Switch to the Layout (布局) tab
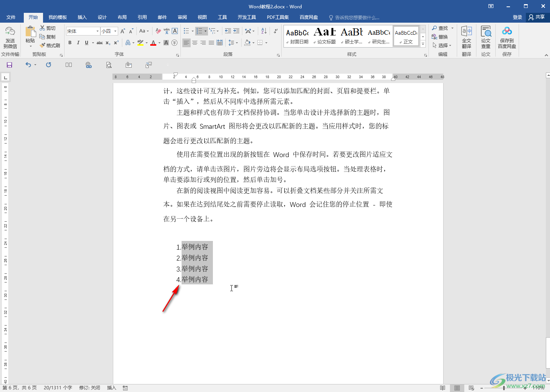 [122, 17]
